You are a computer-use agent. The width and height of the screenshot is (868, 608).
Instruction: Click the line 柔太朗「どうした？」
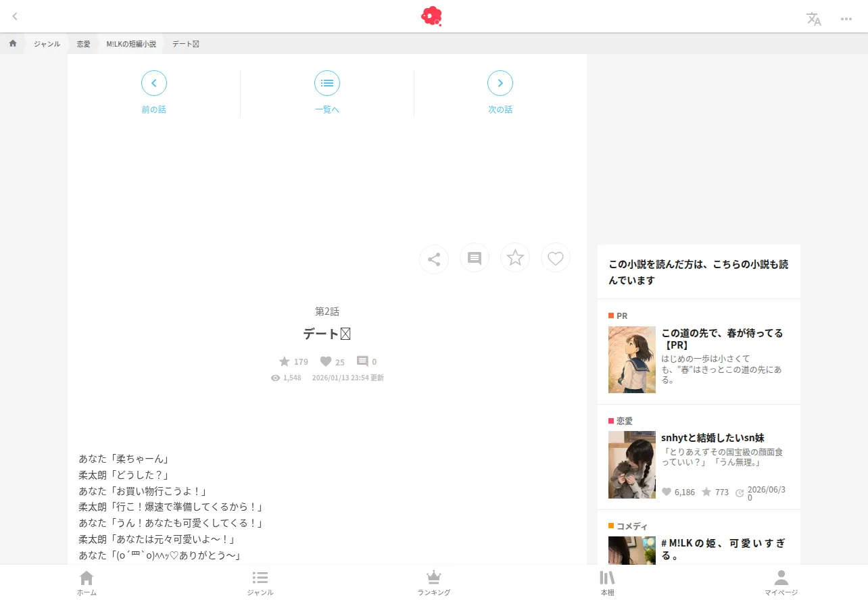(124, 475)
